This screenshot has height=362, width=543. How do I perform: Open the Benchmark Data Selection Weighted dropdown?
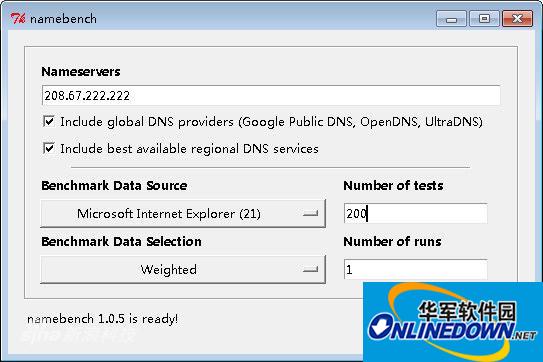click(x=183, y=270)
